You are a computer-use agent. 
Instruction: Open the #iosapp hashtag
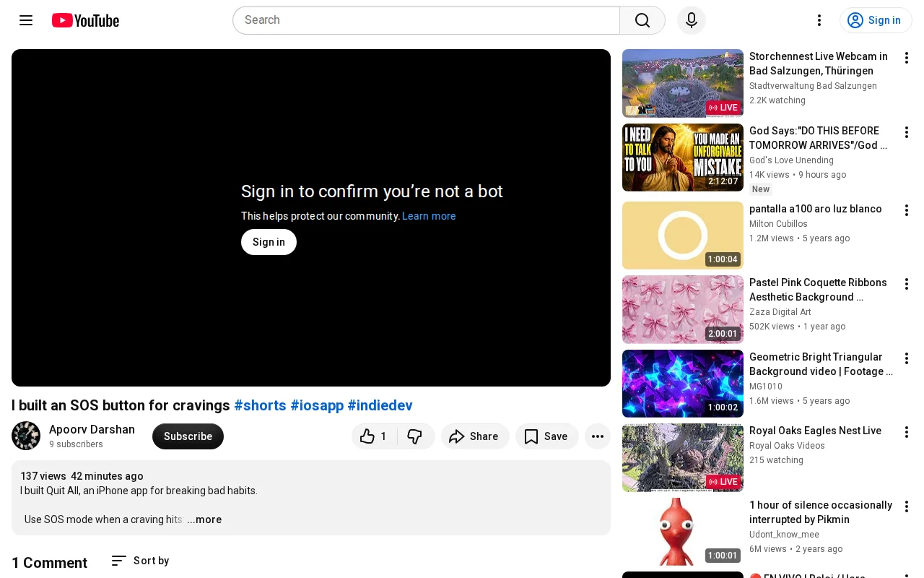coord(317,405)
